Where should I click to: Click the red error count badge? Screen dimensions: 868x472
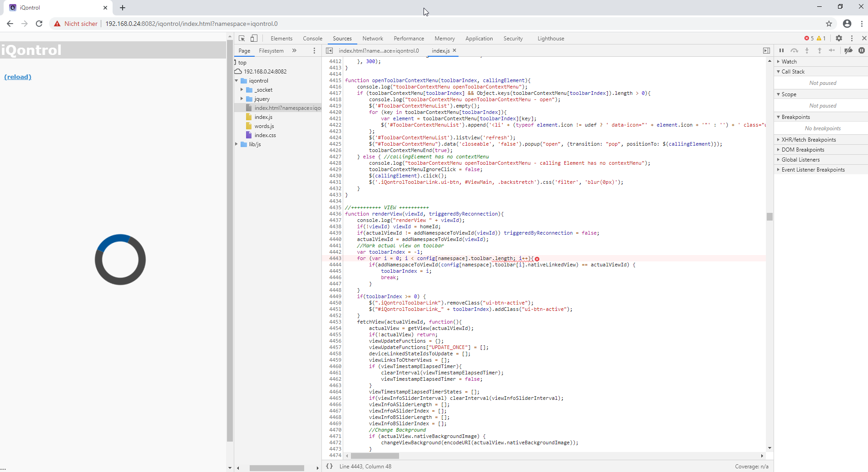tap(809, 39)
